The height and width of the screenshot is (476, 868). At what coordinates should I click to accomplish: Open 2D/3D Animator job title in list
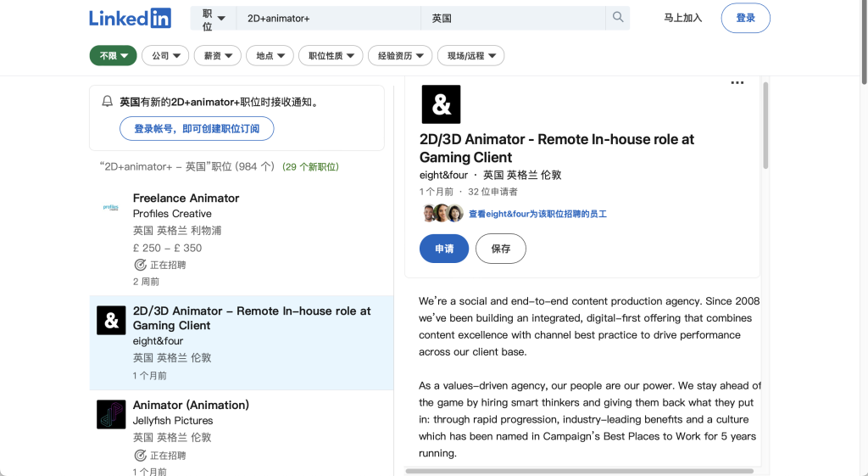tap(252, 318)
